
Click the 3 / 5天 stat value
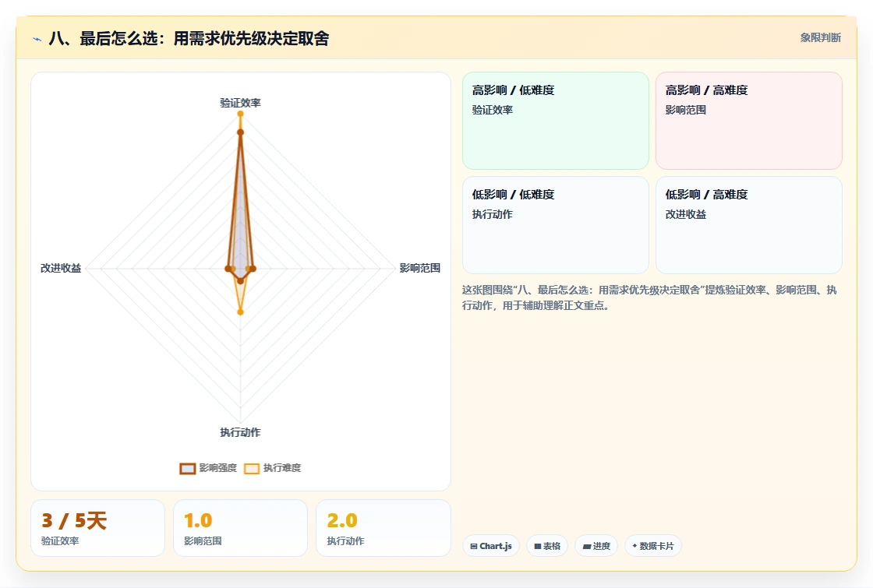(74, 521)
